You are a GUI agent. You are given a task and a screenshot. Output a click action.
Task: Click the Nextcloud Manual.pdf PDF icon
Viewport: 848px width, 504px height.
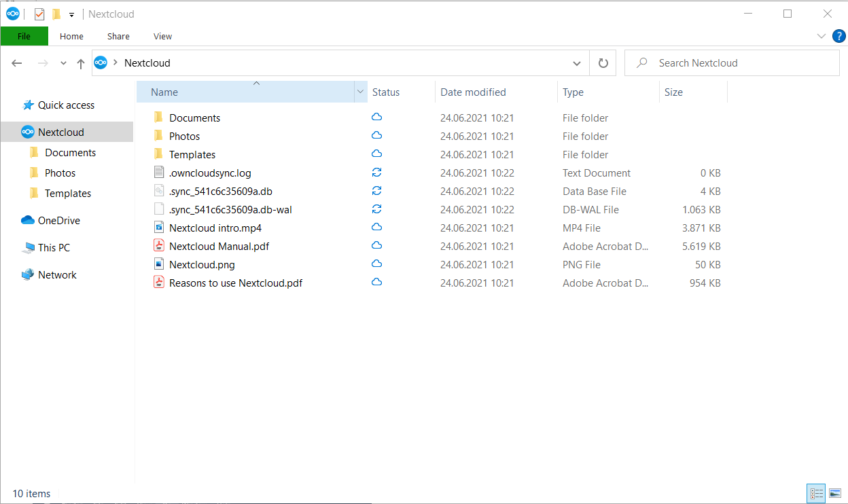coord(159,246)
